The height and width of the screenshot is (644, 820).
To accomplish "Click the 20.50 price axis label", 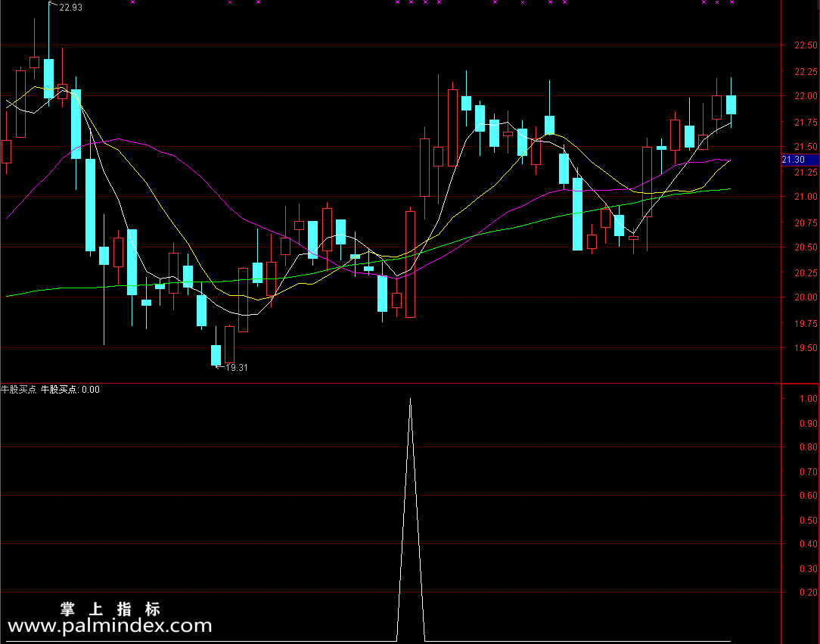I will click(806, 247).
